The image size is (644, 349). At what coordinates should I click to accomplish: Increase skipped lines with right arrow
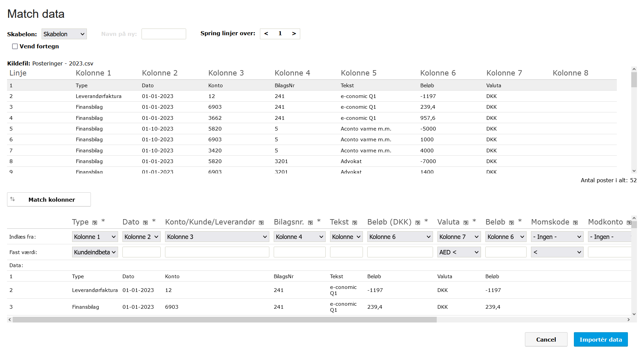coord(294,34)
